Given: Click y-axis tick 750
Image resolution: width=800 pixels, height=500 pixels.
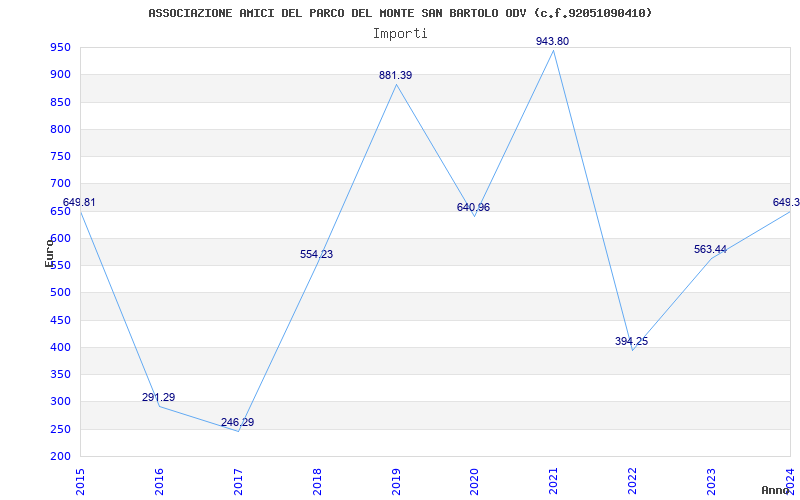Looking at the screenshot, I should (60, 157).
